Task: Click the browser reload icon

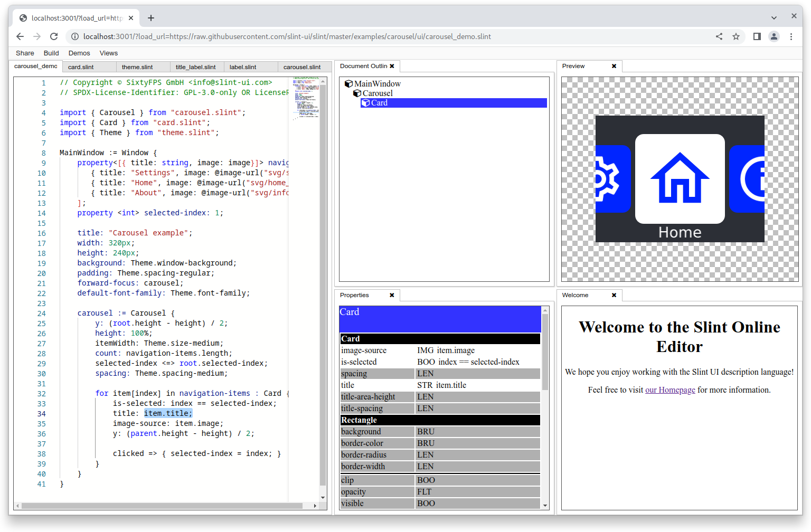Action: (54, 36)
